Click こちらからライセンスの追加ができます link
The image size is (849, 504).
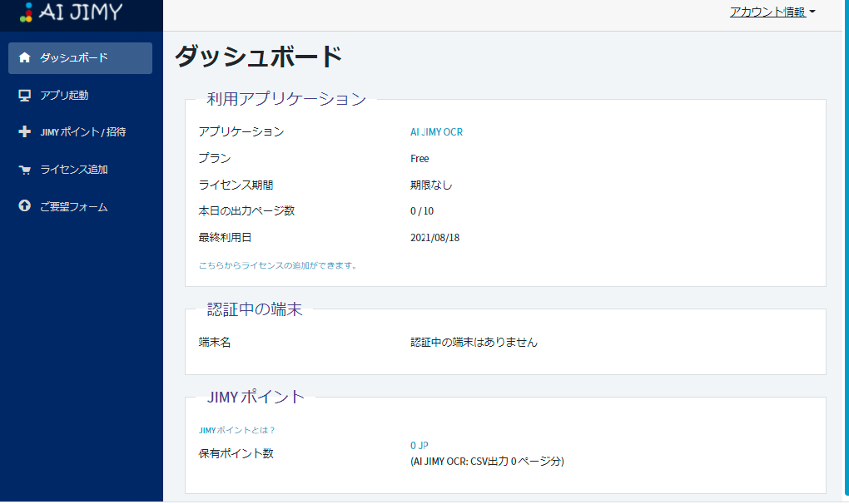(x=277, y=265)
